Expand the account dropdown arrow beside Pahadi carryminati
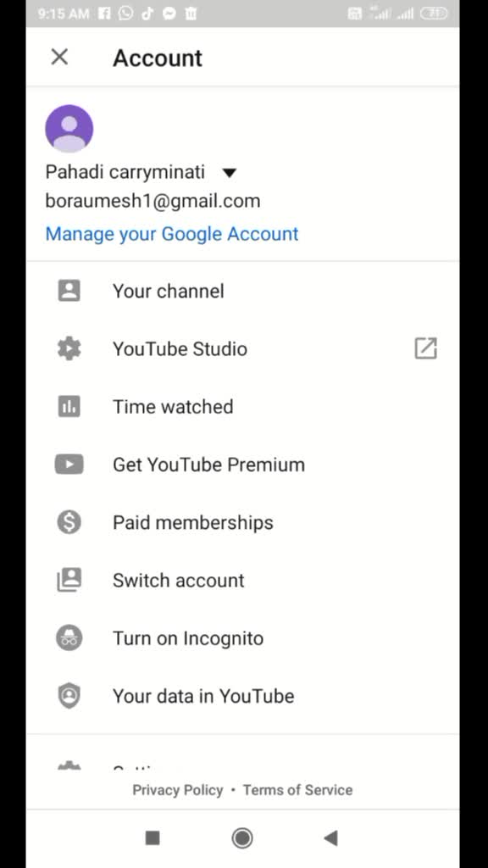Image resolution: width=488 pixels, height=868 pixels. click(229, 173)
